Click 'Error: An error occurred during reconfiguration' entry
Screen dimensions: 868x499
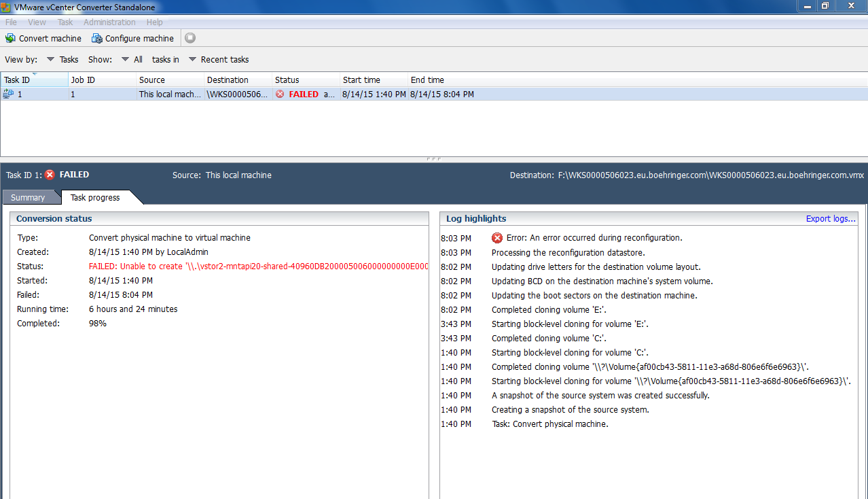click(x=594, y=238)
